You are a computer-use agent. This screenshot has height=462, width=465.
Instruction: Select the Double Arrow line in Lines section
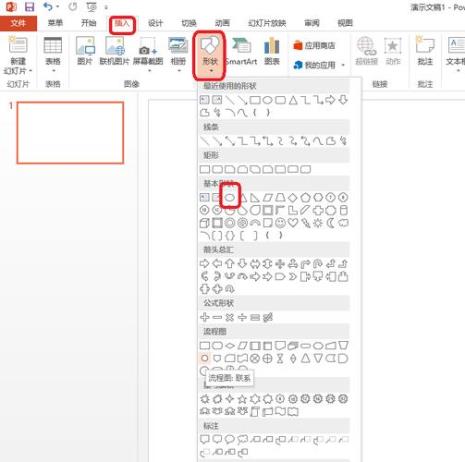pyautogui.click(x=230, y=141)
